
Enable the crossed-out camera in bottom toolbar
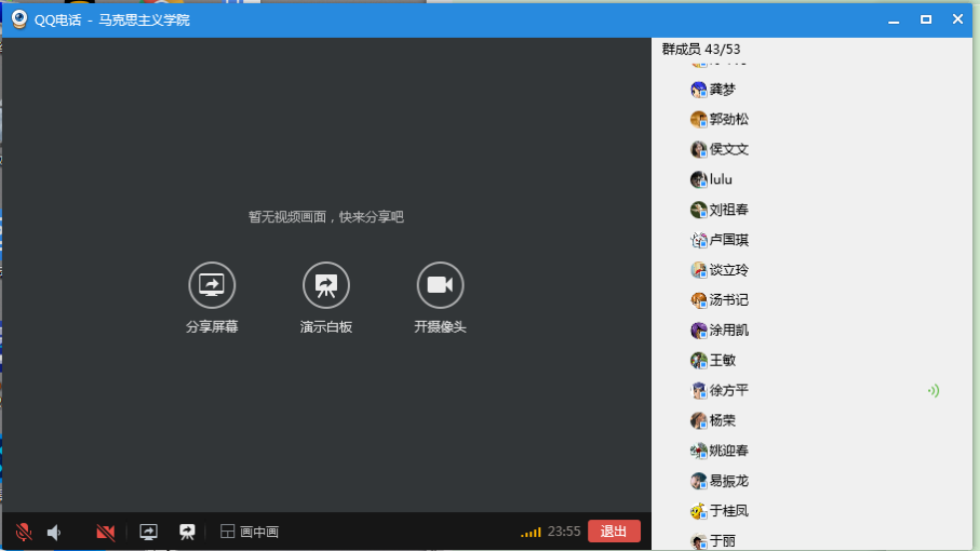[x=106, y=532]
